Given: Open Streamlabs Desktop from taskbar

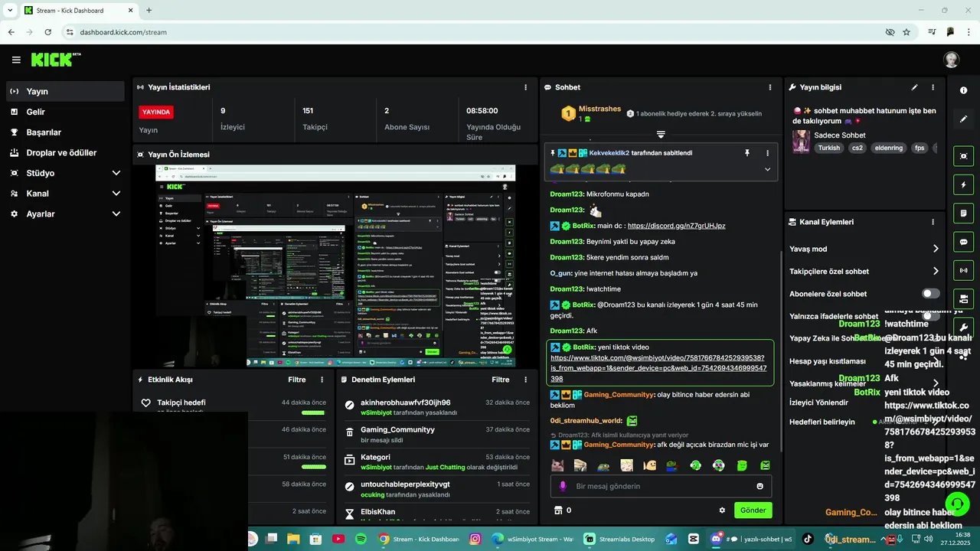Looking at the screenshot, I should click(620, 539).
